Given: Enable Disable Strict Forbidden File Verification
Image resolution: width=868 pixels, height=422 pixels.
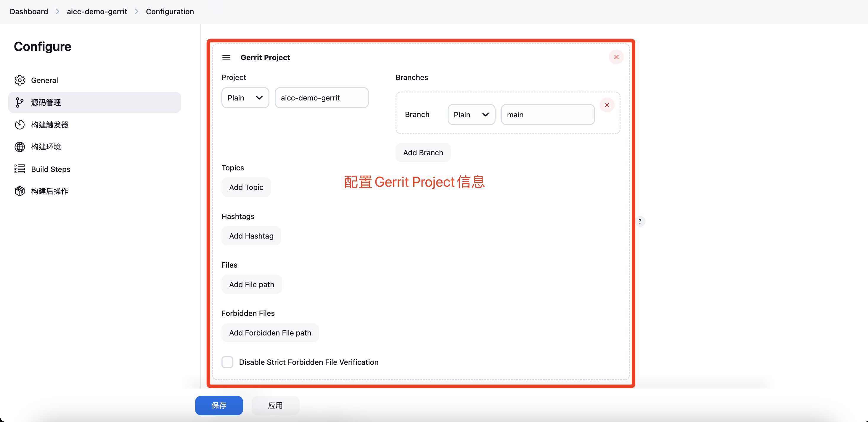Looking at the screenshot, I should pos(227,362).
